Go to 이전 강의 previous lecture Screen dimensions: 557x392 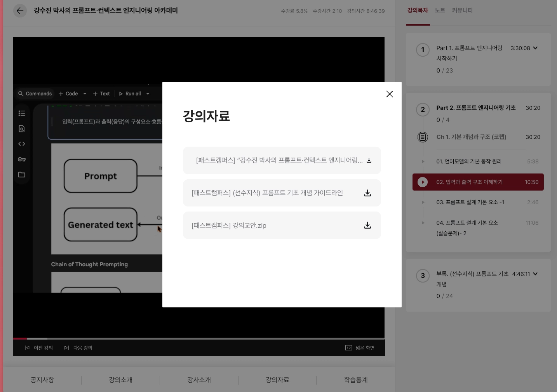pos(39,348)
